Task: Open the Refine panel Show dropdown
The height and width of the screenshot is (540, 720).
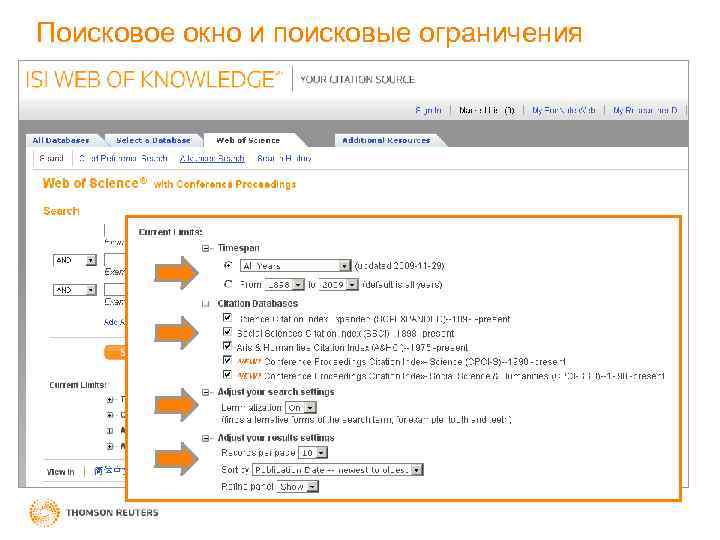Action: (298, 487)
